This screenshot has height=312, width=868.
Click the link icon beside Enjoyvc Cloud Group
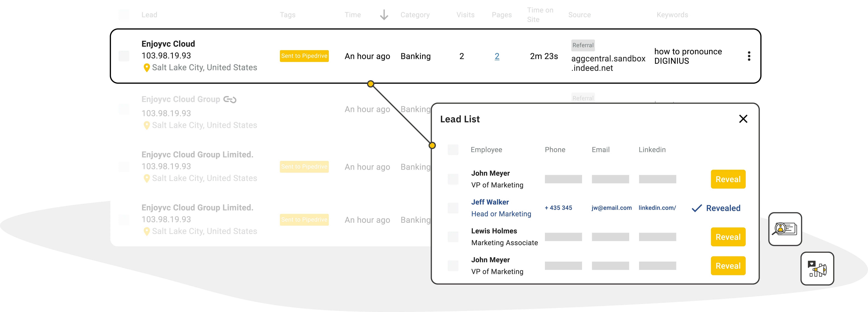click(x=230, y=100)
